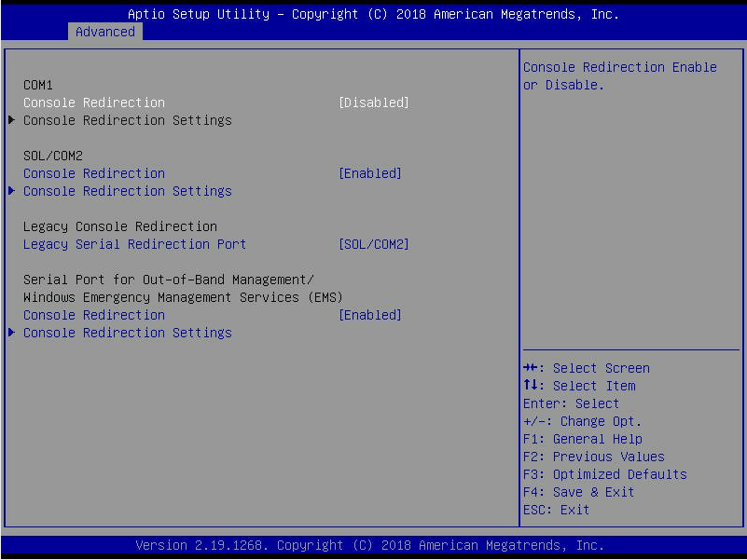Click arrow beside SOL/COM2 Console Redirection Settings

pos(12,191)
